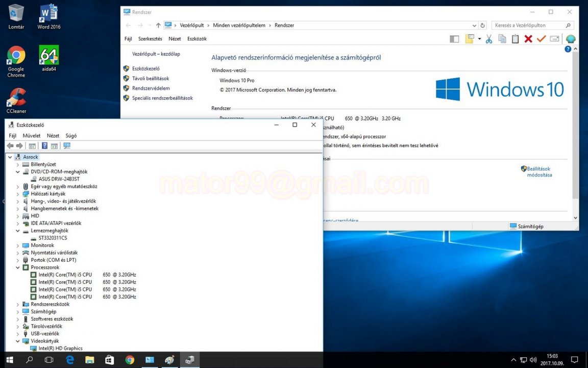Click the orange checkmark icon in Rendszer toolbar
Viewport: 588px width, 368px height.
[541, 39]
